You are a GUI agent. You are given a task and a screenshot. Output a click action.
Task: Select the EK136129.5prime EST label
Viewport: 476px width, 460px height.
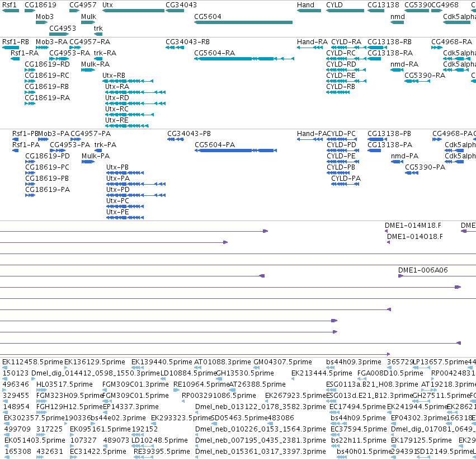click(x=95, y=362)
